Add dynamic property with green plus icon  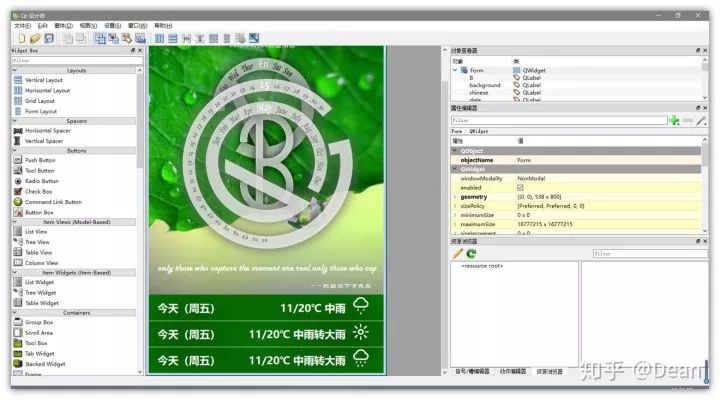pos(674,121)
